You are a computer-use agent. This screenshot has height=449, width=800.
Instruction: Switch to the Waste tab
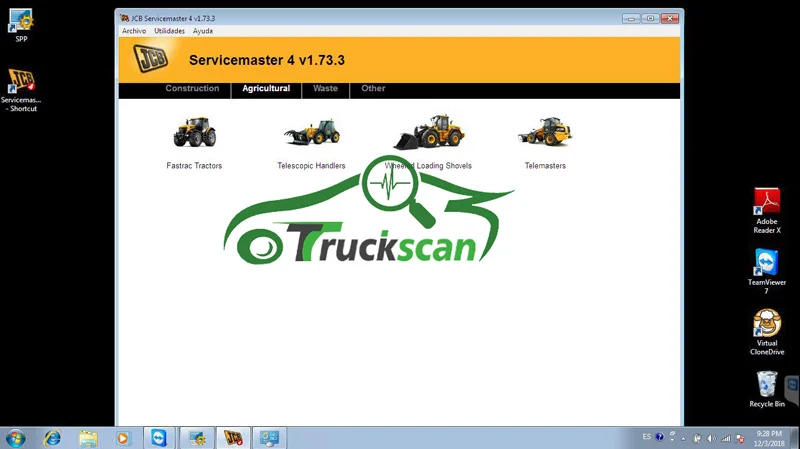click(x=325, y=88)
